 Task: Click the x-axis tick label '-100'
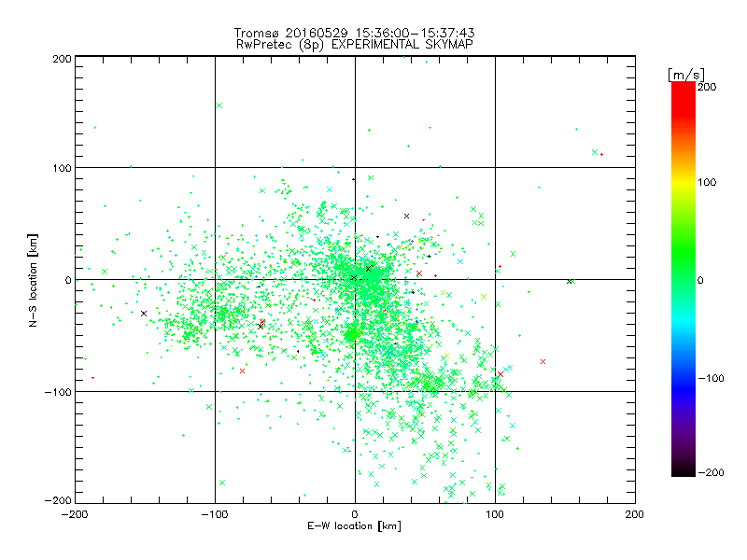(x=215, y=514)
